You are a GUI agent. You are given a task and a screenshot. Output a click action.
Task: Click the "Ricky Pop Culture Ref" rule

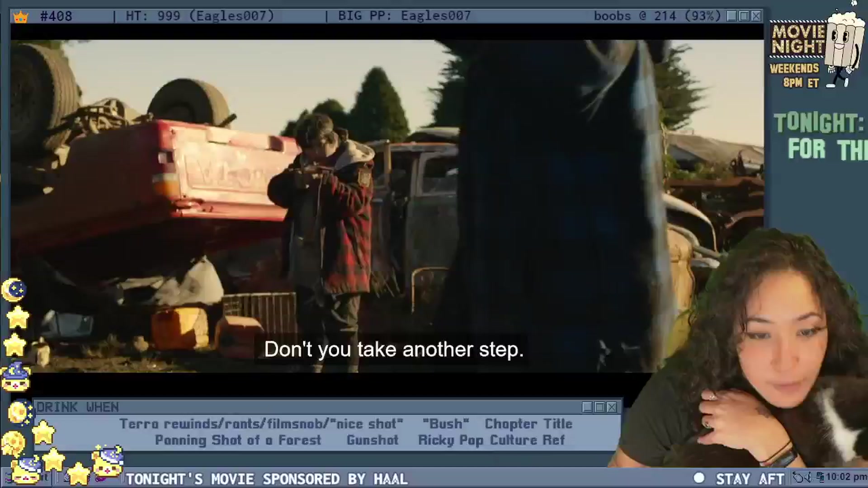coord(491,440)
